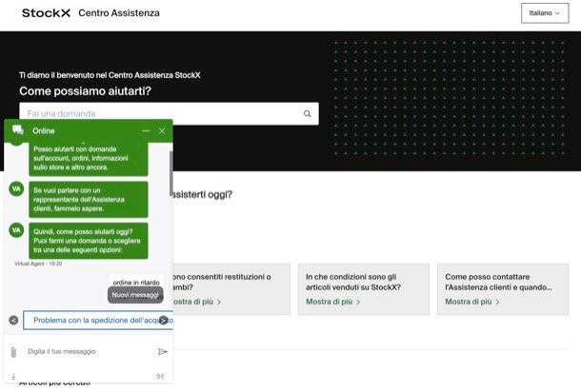
Task: Click the magnifier search icon
Action: (308, 113)
